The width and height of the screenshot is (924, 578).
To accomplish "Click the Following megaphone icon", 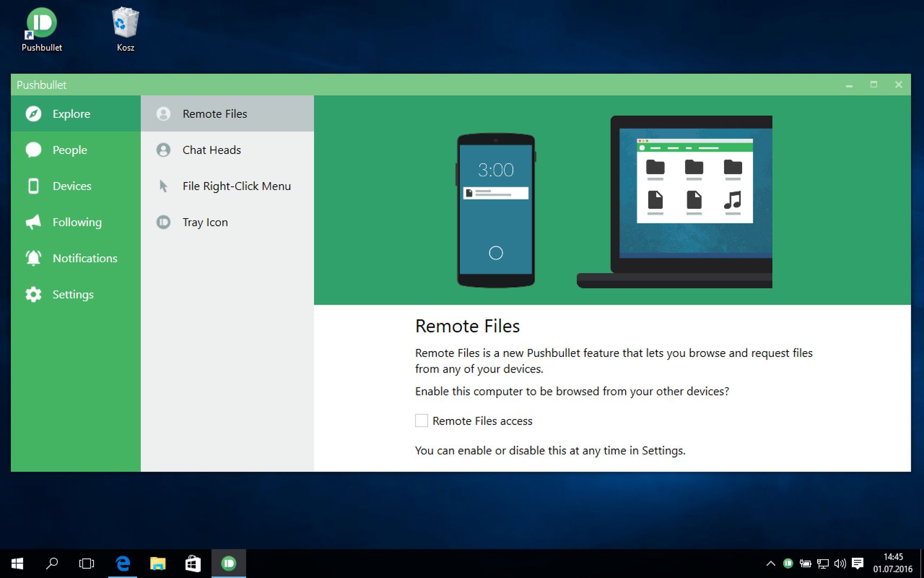I will pos(33,222).
